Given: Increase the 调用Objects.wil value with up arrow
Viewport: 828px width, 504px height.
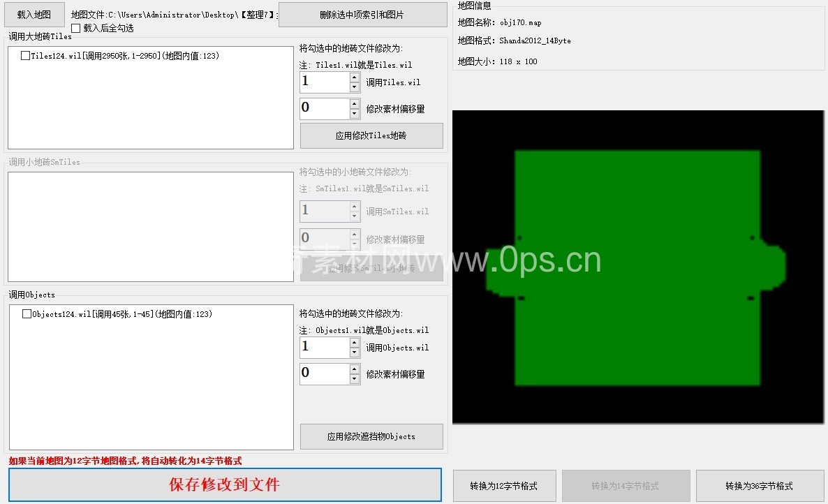Looking at the screenshot, I should pyautogui.click(x=355, y=343).
